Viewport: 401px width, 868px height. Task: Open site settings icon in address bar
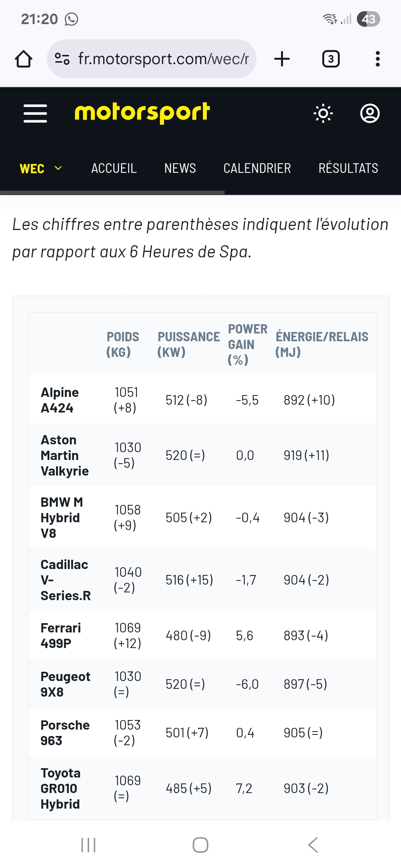coord(62,59)
